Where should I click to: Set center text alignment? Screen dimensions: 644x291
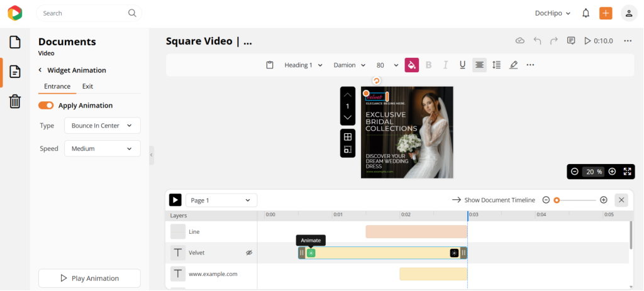point(479,65)
